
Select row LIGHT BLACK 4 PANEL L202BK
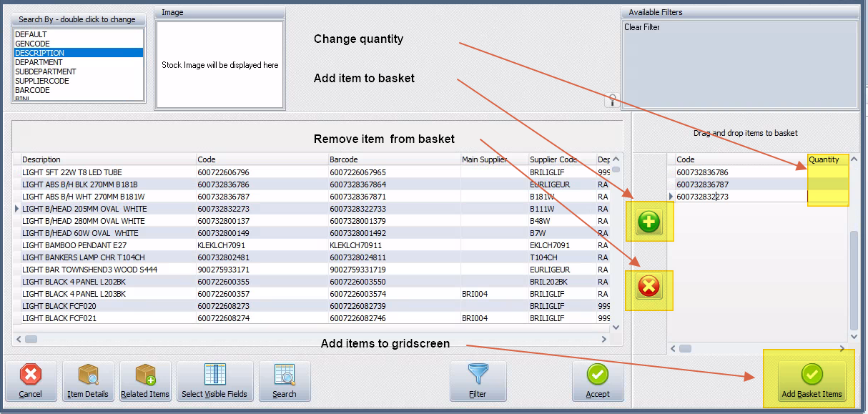(311, 282)
